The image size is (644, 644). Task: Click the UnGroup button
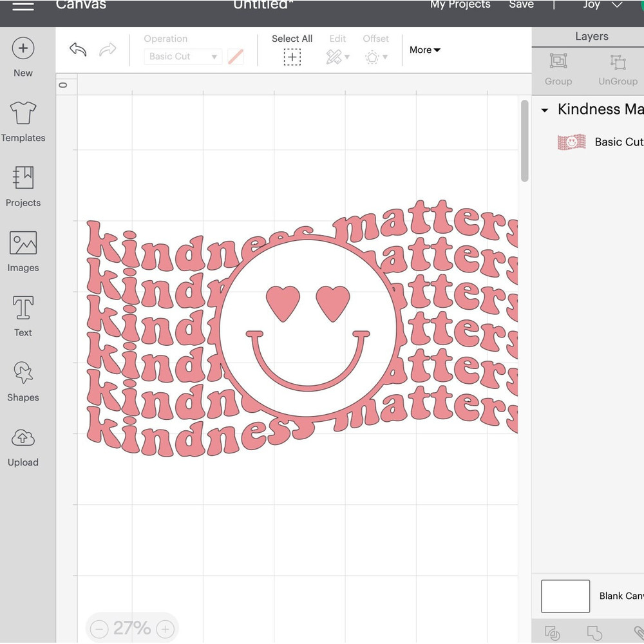[617, 70]
